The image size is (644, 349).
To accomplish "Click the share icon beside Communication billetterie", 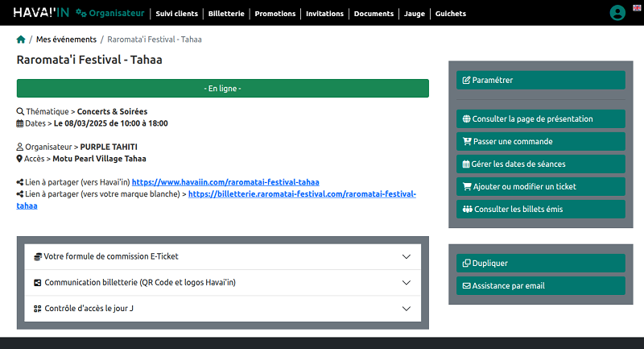I will pyautogui.click(x=37, y=283).
